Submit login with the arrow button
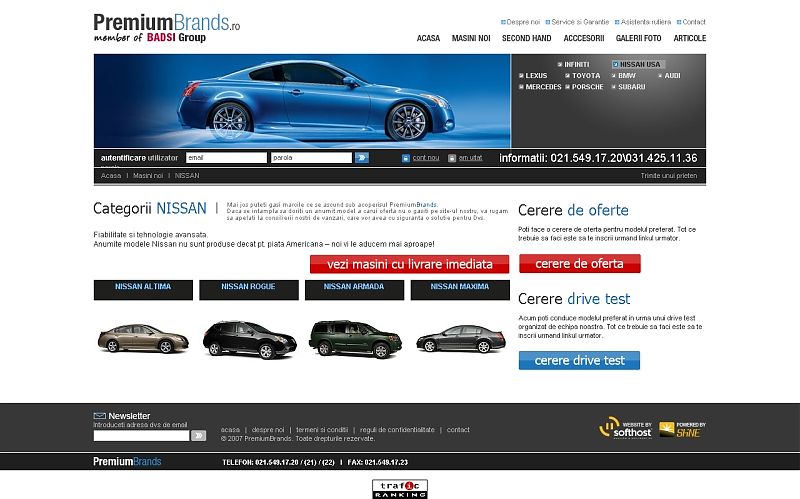800x499 pixels. pyautogui.click(x=362, y=158)
